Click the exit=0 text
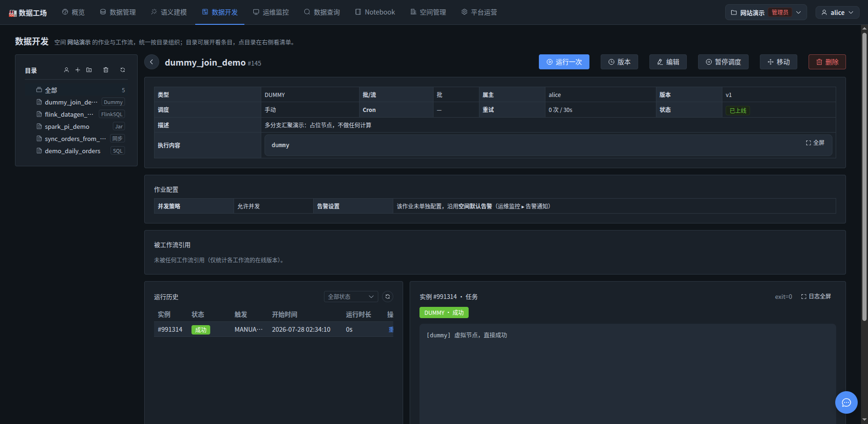Viewport: 868px width, 424px height. tap(783, 297)
